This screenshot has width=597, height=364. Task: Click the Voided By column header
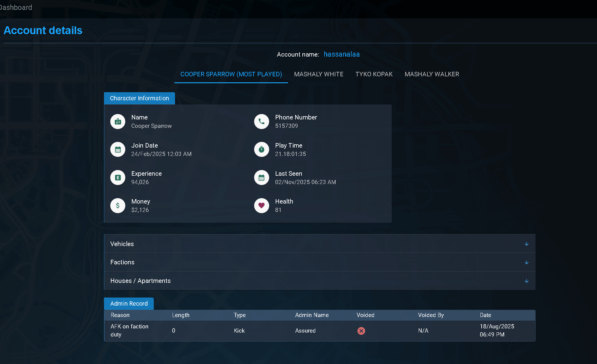tap(431, 315)
